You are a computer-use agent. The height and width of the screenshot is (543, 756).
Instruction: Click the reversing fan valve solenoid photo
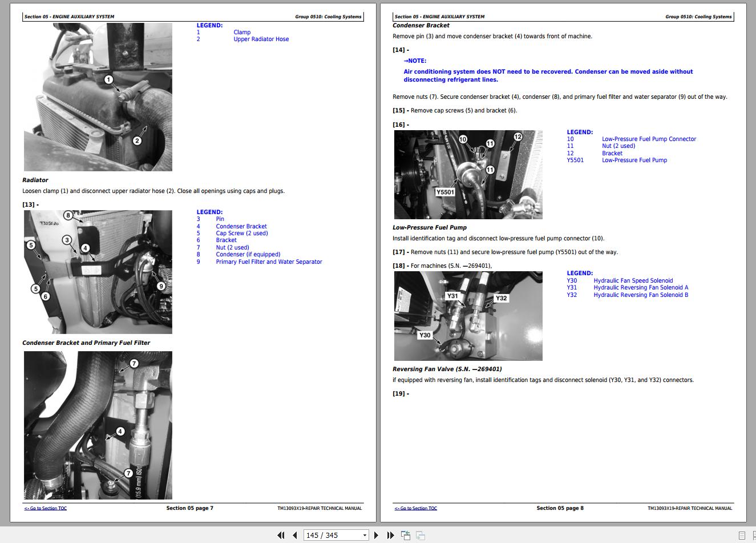[x=468, y=316]
